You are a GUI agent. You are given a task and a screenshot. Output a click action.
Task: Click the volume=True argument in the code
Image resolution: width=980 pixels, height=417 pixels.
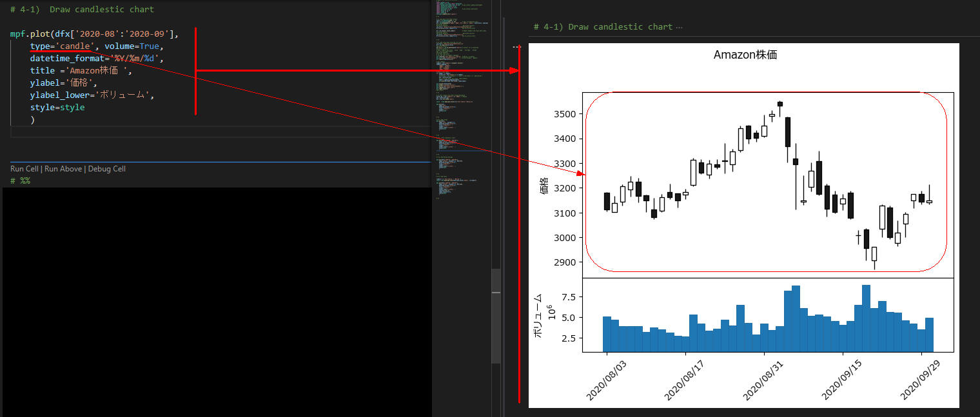[134, 46]
